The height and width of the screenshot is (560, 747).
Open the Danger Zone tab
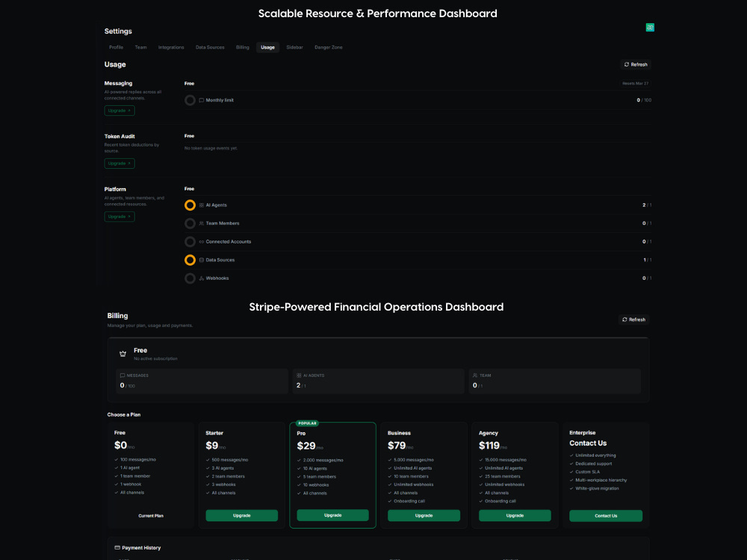click(328, 47)
